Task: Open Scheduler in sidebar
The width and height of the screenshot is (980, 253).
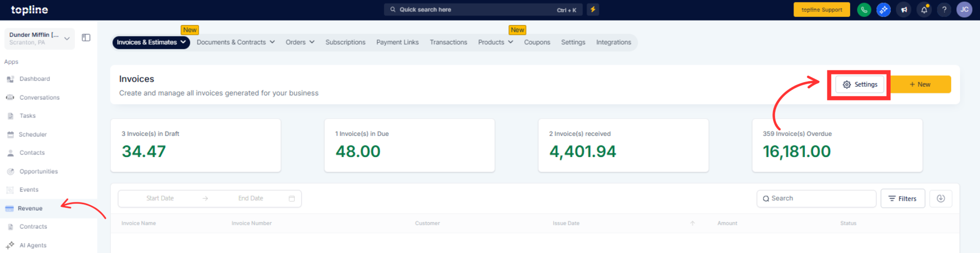Action: click(32, 134)
